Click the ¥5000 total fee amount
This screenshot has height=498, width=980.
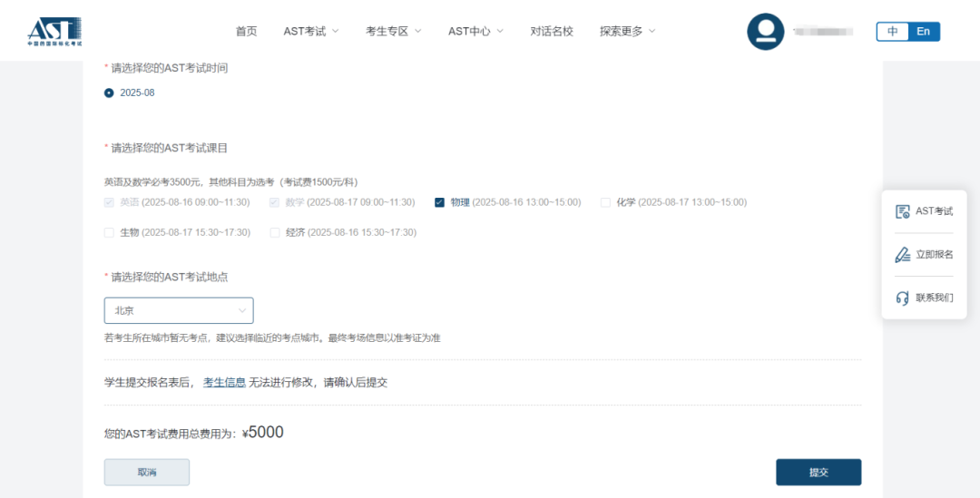click(262, 433)
